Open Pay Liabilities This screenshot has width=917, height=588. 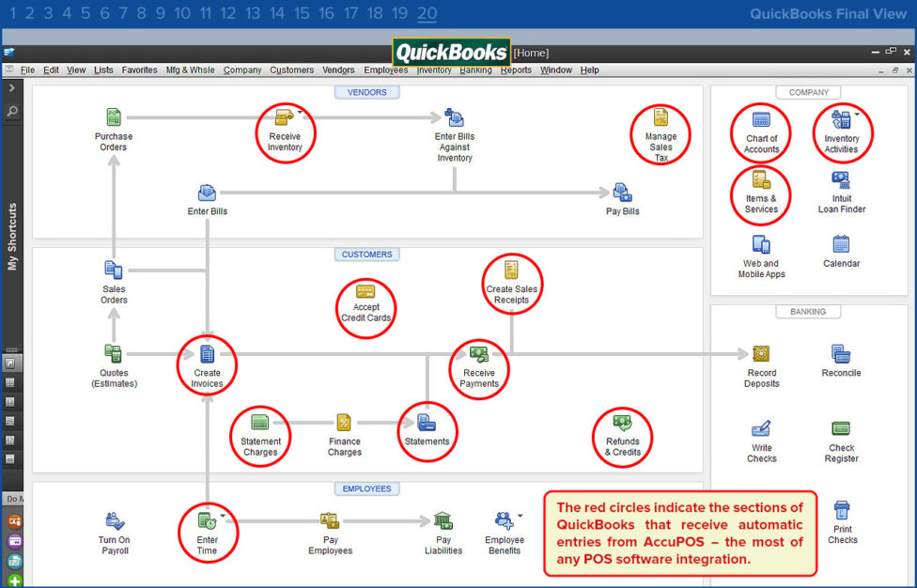[443, 520]
